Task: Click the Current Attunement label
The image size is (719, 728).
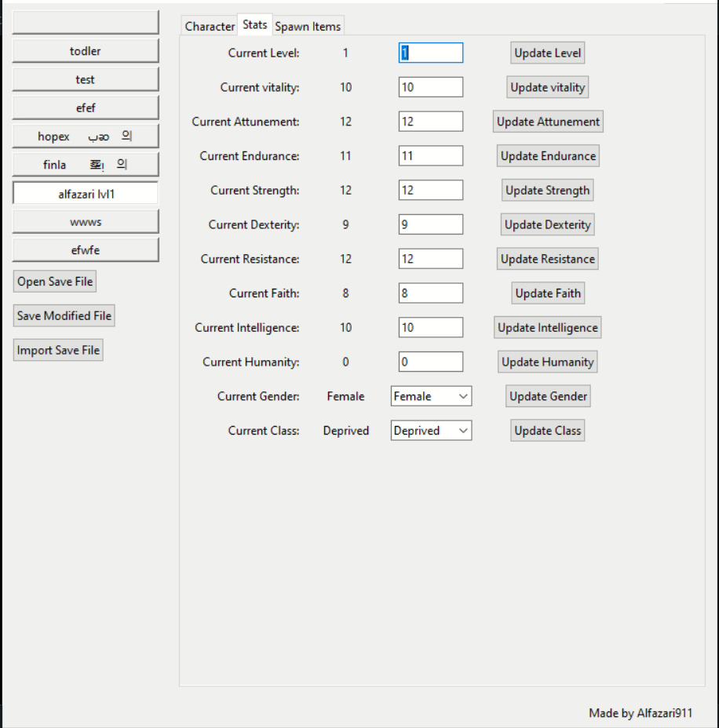Action: coord(246,122)
